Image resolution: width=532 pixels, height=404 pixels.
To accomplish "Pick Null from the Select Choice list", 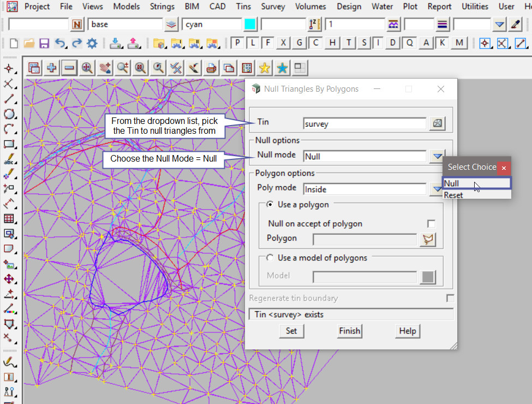I will click(x=452, y=183).
